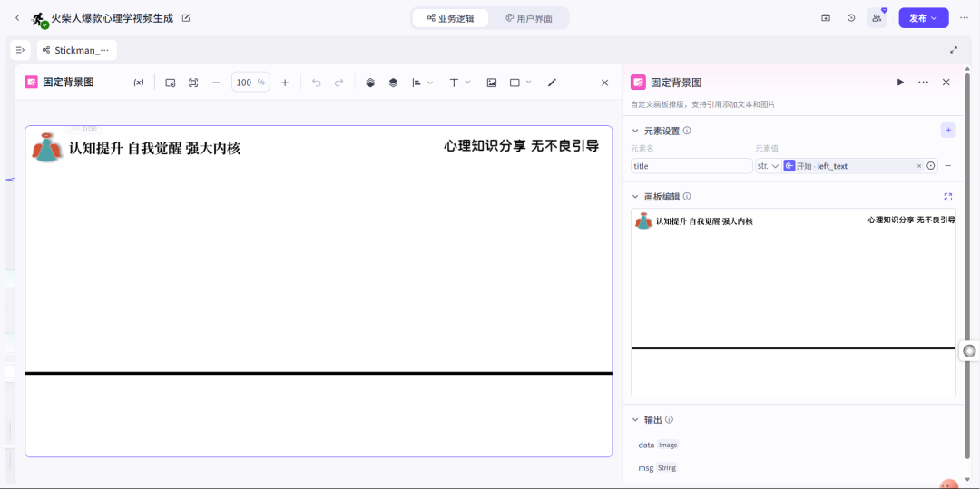The height and width of the screenshot is (489, 980).
Task: Switch to the 用户界面 tab
Action: [x=529, y=18]
